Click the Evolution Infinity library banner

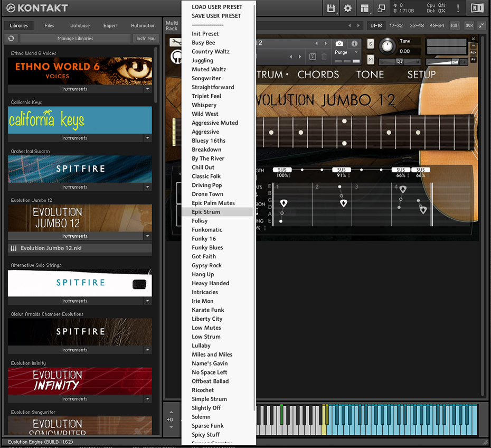click(80, 381)
